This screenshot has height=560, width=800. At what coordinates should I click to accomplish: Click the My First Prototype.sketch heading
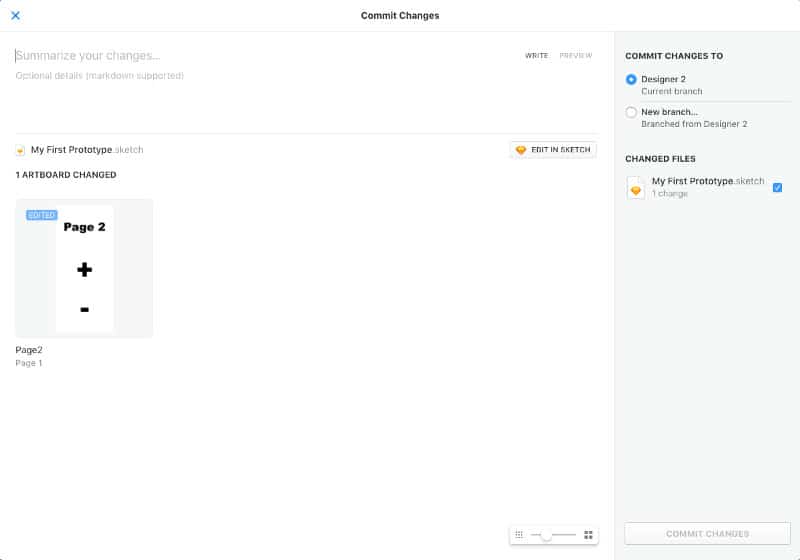pyautogui.click(x=87, y=150)
